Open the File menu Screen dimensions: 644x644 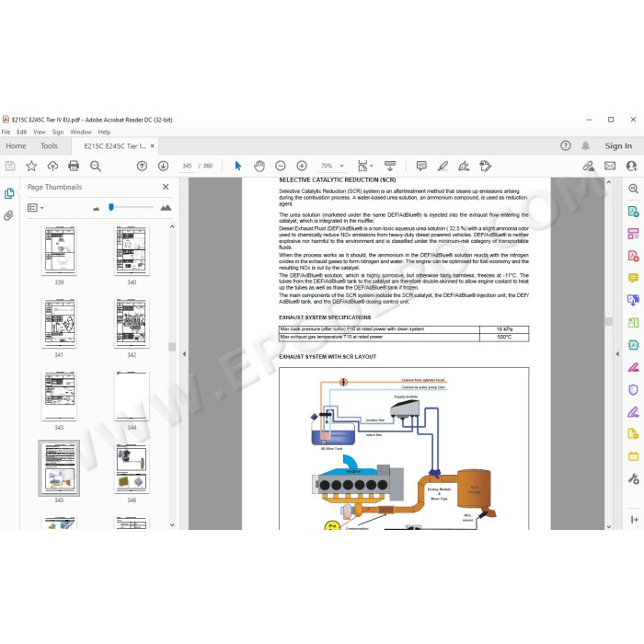[x=6, y=132]
